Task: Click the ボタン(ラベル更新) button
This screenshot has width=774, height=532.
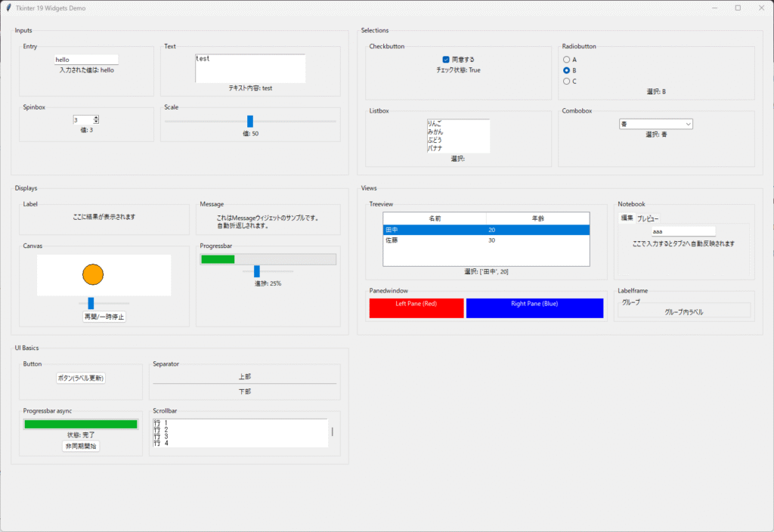Action: (x=81, y=378)
